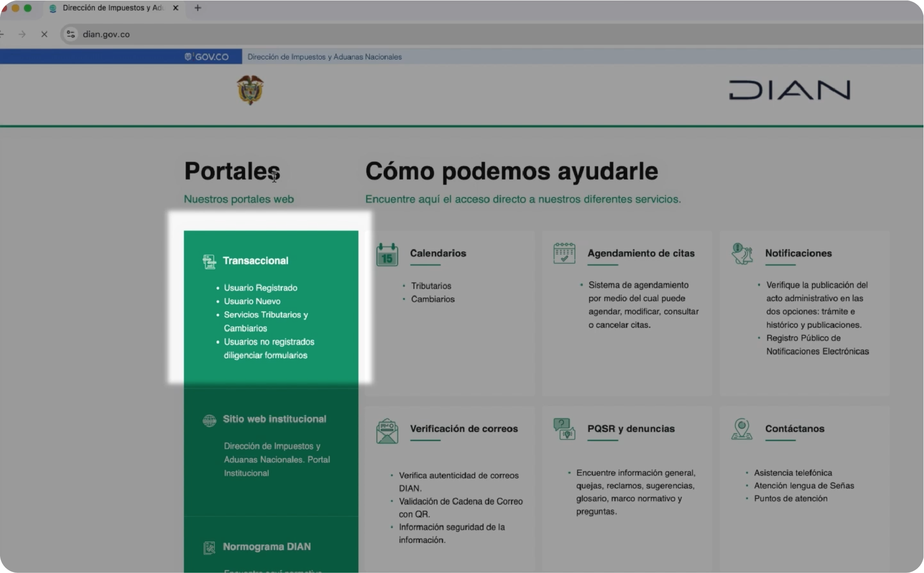Screen dimensions: 924x573
Task: Open Usuarios no registrados diligenciar formularios
Action: tap(269, 348)
